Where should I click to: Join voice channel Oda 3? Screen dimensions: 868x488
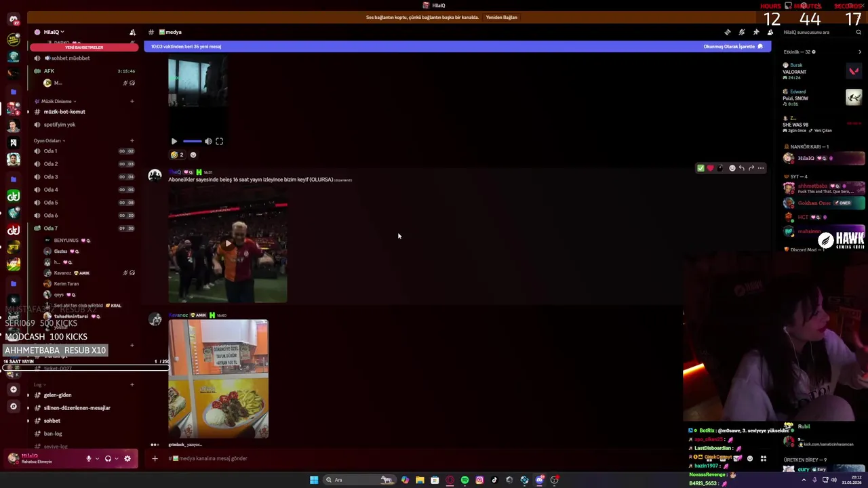click(85, 177)
